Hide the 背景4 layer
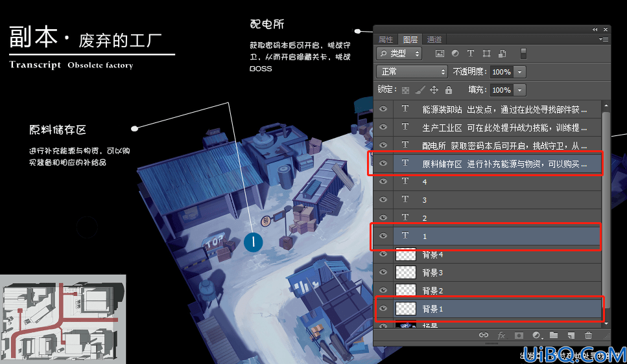627x364 pixels. [x=383, y=254]
